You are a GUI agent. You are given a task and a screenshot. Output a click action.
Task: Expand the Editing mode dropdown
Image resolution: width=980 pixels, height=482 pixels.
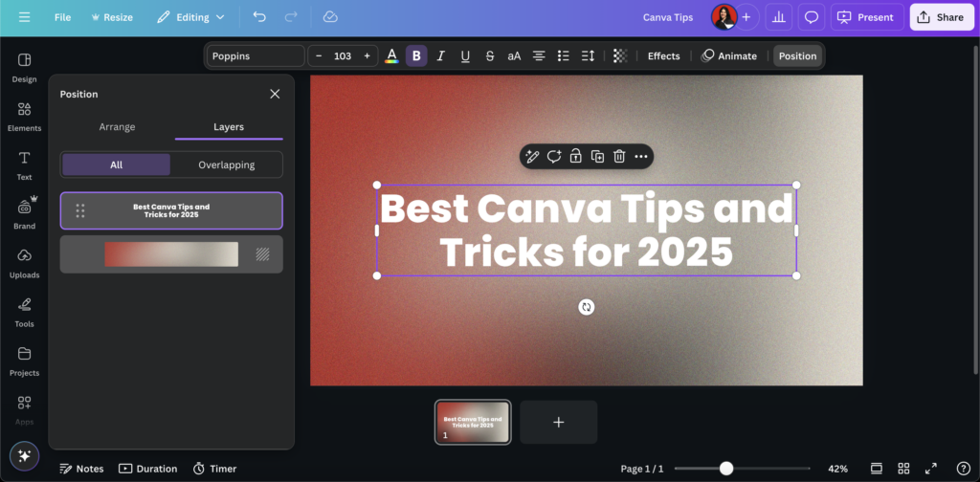pyautogui.click(x=190, y=17)
